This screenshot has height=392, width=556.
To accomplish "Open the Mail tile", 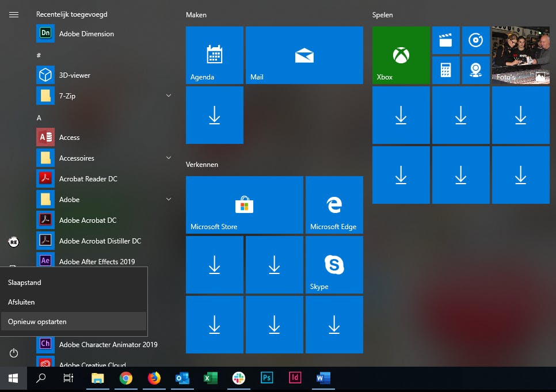I will pos(304,55).
